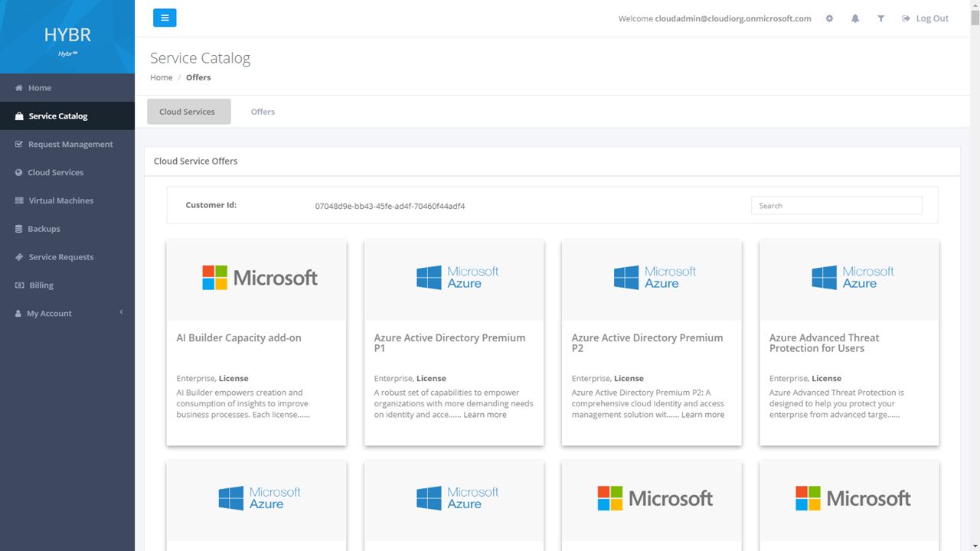Screen dimensions: 980x551
Task: Expand the My Account submenu chevron
Action: (x=120, y=312)
